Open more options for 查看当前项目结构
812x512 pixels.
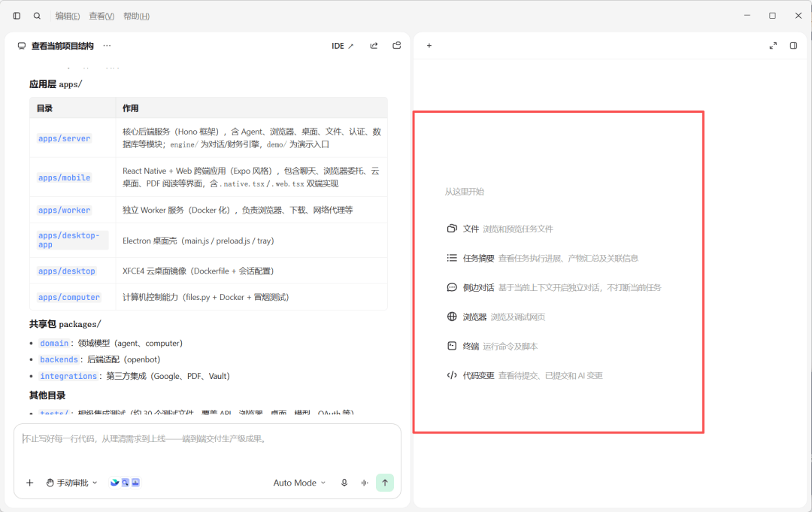point(107,46)
